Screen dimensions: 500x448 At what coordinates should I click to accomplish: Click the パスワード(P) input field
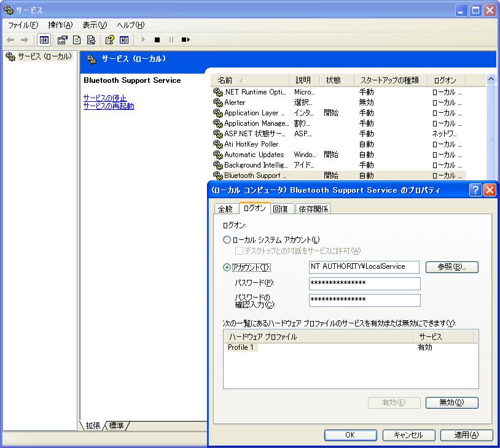coord(364,284)
